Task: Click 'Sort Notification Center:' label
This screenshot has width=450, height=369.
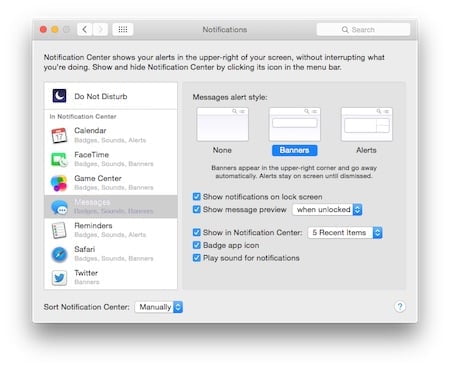Action: pyautogui.click(x=87, y=307)
